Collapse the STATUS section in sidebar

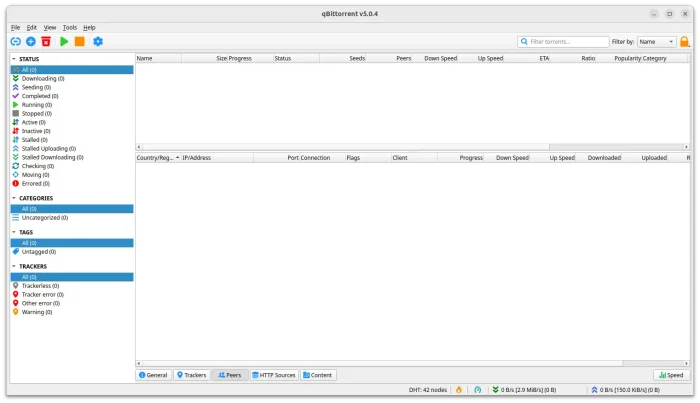14,59
